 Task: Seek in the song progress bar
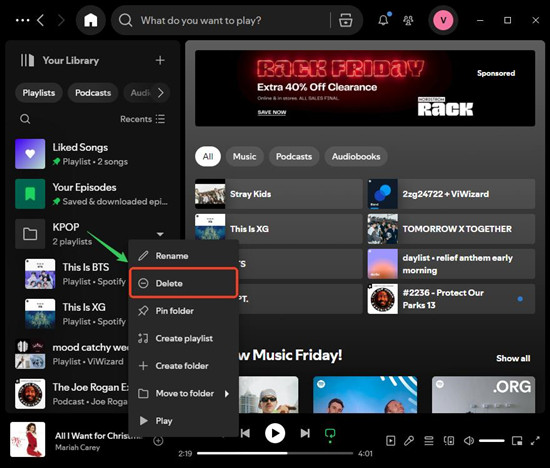click(x=275, y=453)
